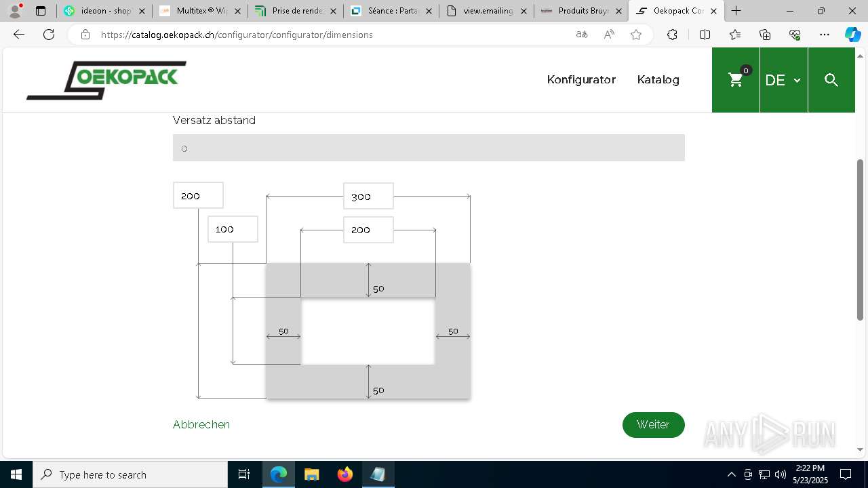Open the site search magnifier
The image size is (868, 488).
pos(831,80)
